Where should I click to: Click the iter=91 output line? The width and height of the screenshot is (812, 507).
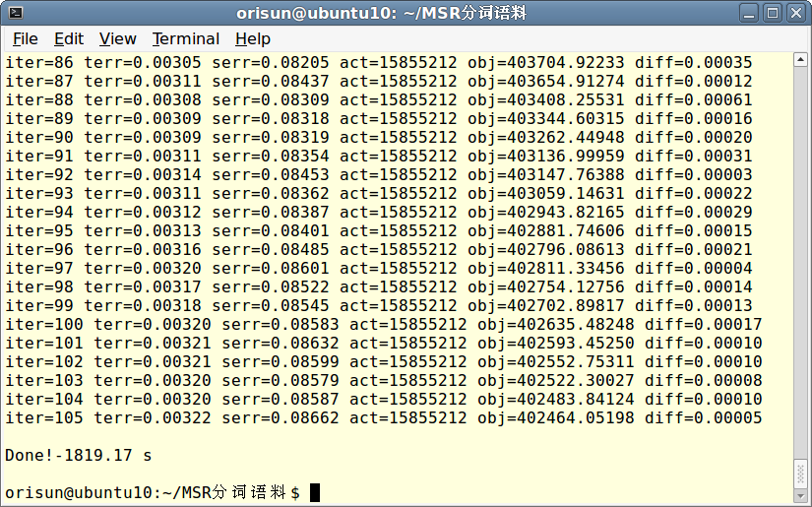[x=379, y=156]
